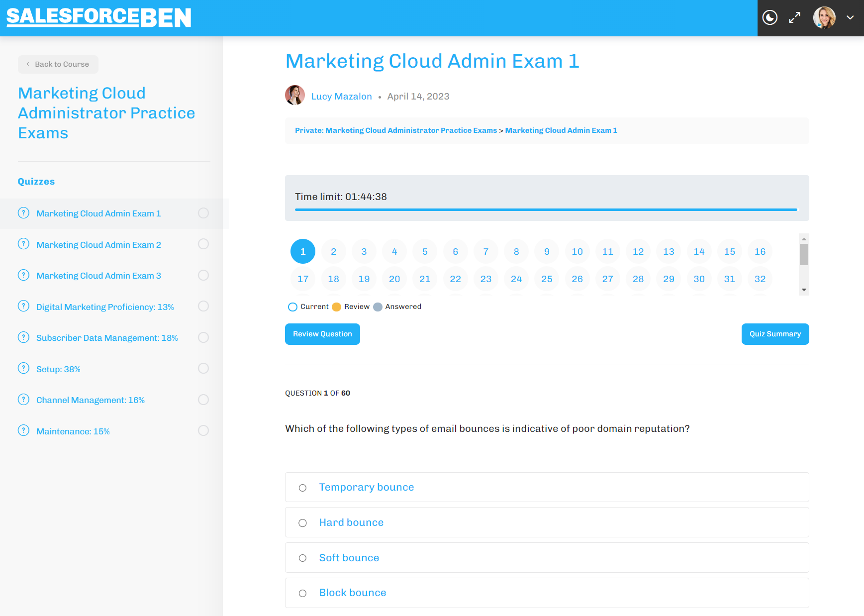Select Block bounce answer
This screenshot has height=616, width=864.
point(547,593)
